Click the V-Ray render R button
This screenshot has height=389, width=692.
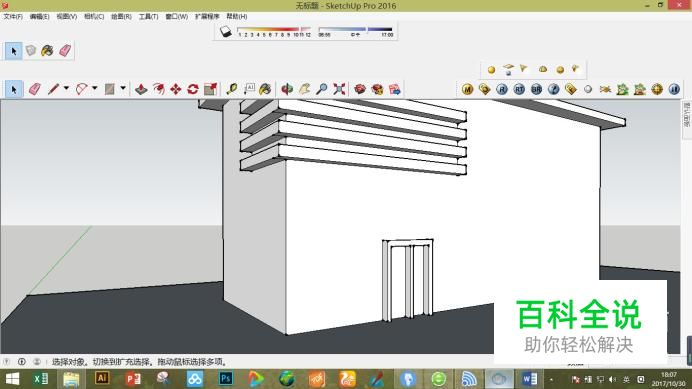click(x=502, y=89)
